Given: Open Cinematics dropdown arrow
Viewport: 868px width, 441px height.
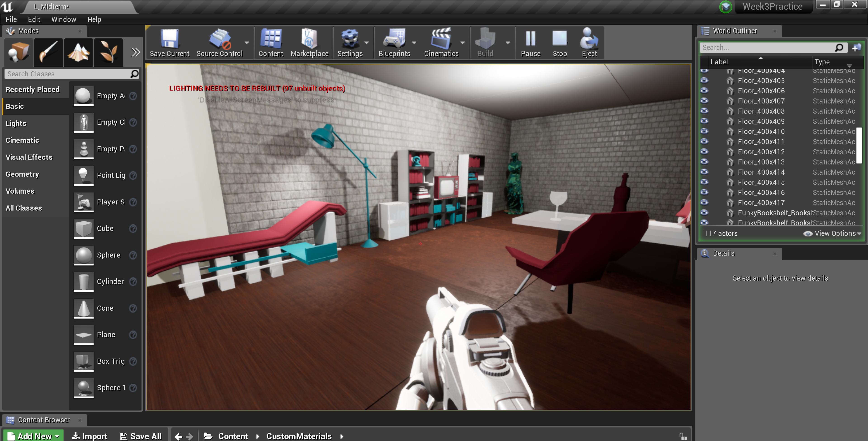Looking at the screenshot, I should (463, 43).
